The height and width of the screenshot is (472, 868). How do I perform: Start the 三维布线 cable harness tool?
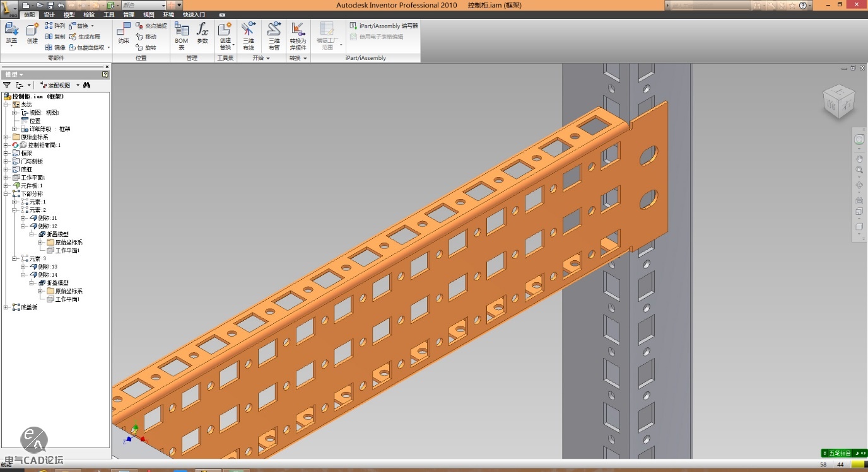coord(249,36)
